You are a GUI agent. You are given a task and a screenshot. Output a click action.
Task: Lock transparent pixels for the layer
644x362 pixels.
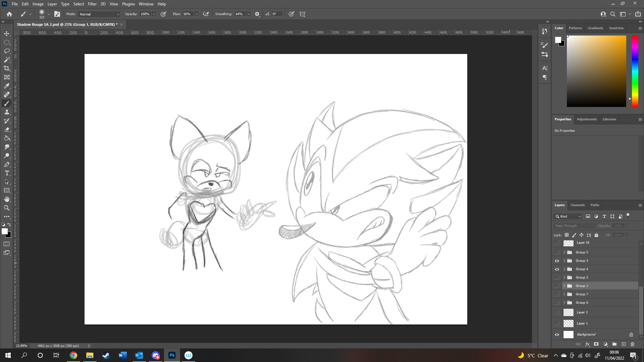[567, 235]
